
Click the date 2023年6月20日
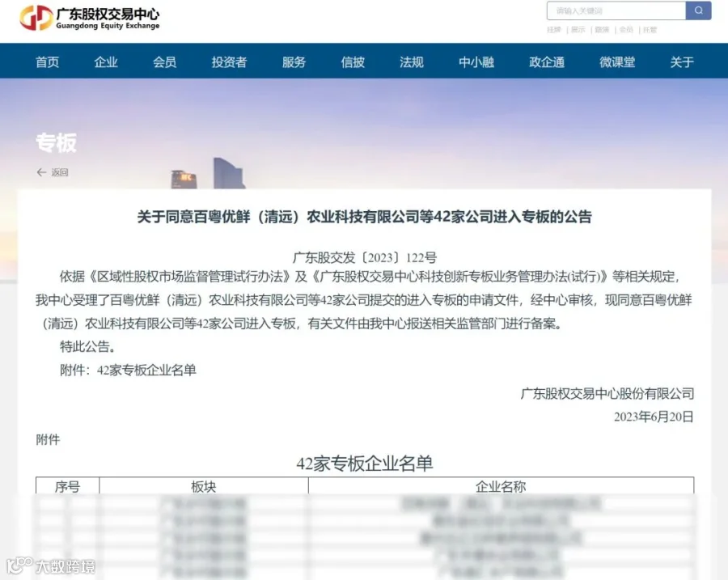[x=654, y=417]
